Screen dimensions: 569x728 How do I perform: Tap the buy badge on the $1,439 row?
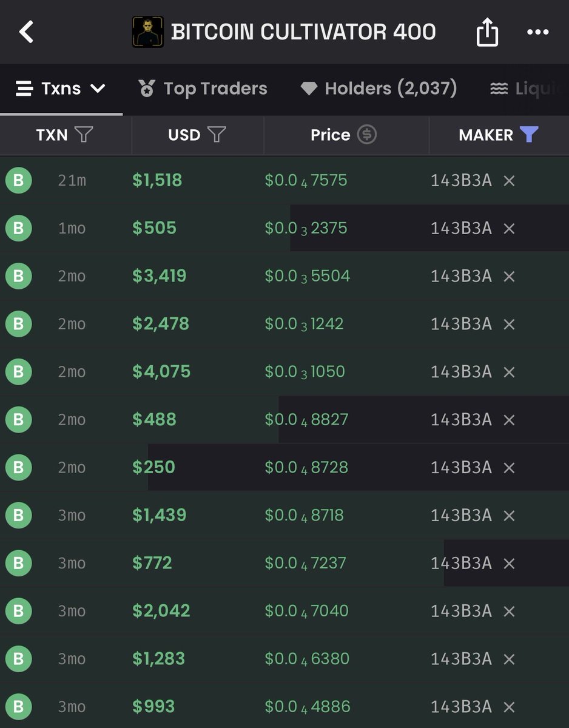[x=18, y=516]
